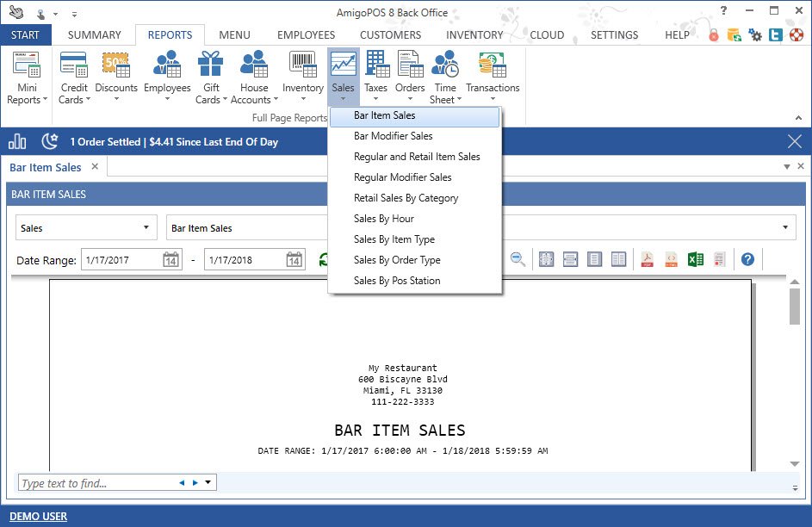Click the zoom out magnifier icon
The image size is (812, 527).
518,259
